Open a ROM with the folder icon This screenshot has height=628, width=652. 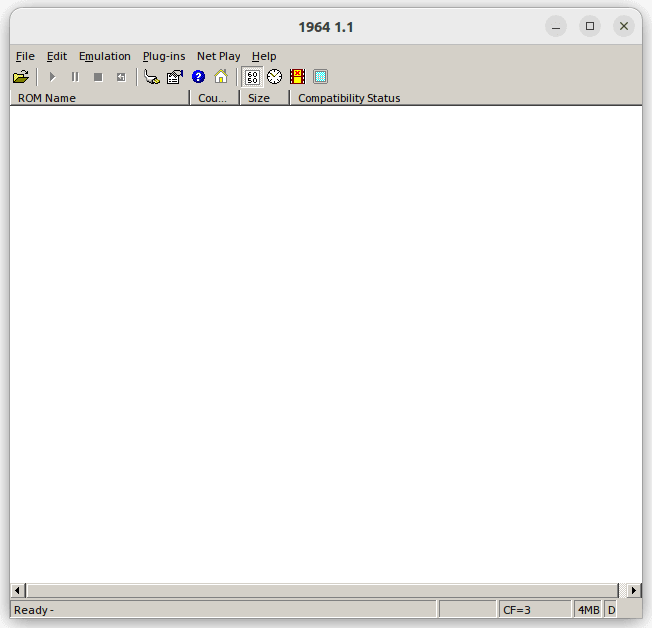(x=21, y=77)
